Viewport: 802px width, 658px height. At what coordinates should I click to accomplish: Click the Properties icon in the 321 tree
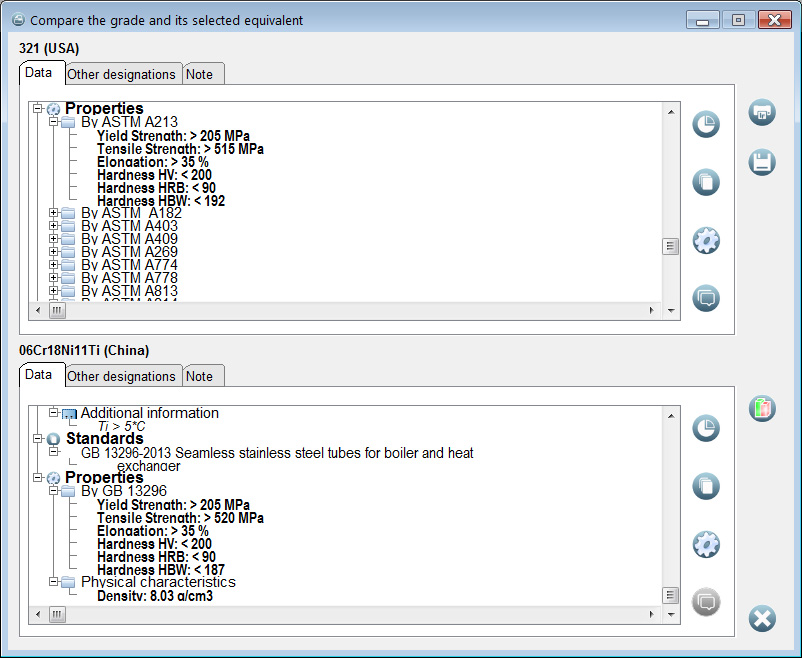[x=53, y=109]
